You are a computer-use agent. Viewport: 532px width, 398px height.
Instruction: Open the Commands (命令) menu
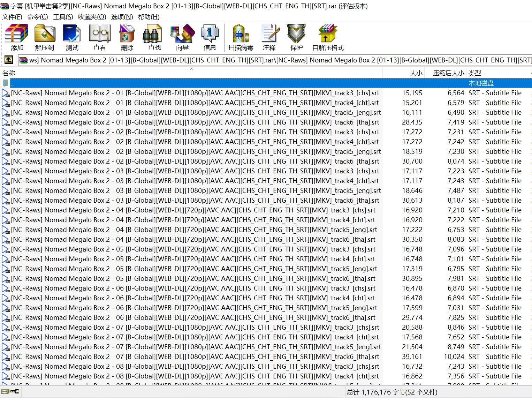(38, 17)
